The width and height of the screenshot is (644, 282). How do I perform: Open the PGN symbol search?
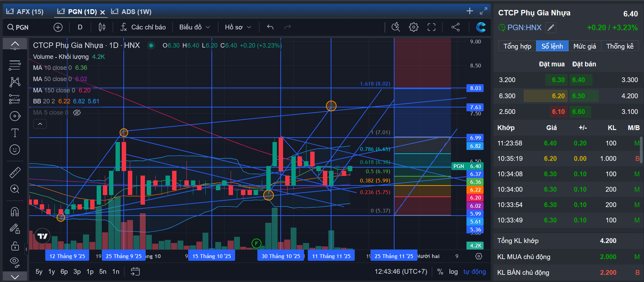coord(18,27)
